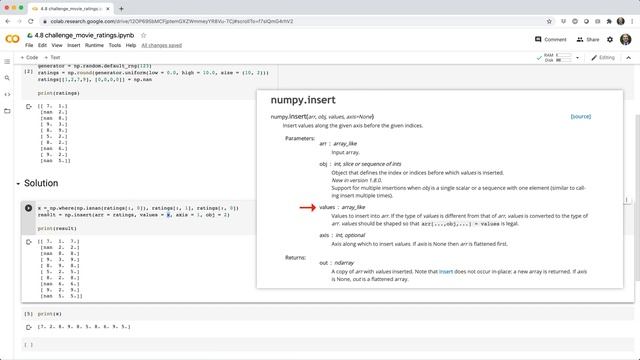Click the print(ratings) code line
Viewport: 640px width, 360px height.
(59, 93)
